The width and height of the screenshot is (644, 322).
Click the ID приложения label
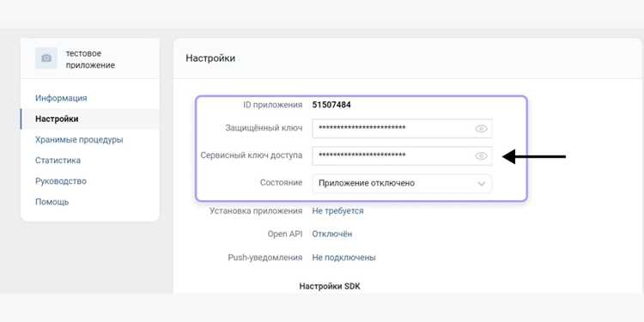273,105
